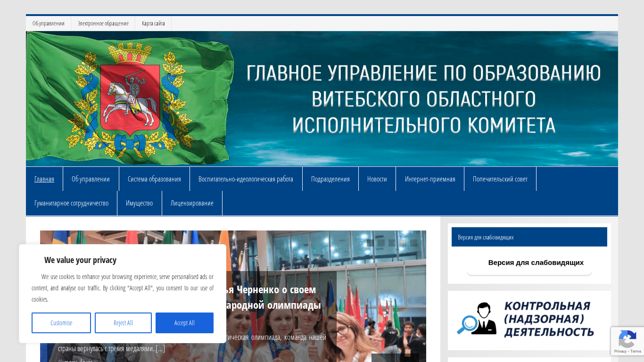Select fifth slider pagination square
The width and height of the screenshot is (644, 362).
tap(414, 243)
